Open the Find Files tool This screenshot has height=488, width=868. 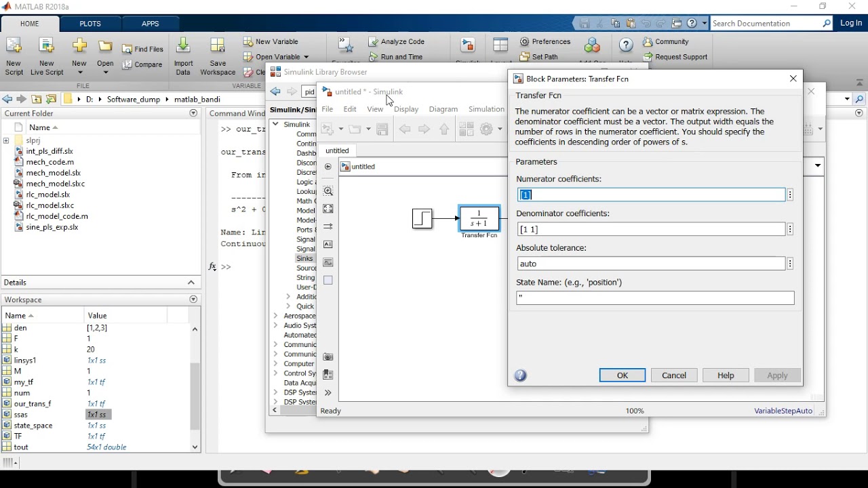pyautogui.click(x=143, y=49)
